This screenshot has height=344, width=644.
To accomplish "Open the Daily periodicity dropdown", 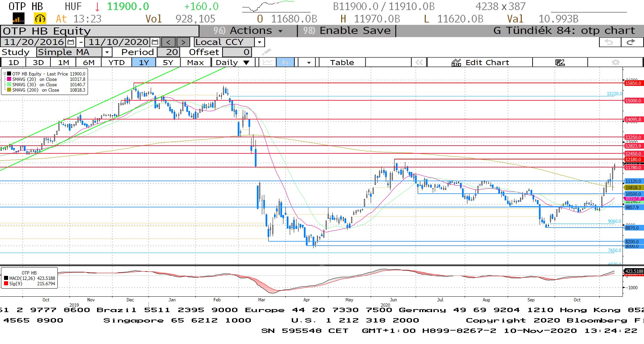I will pyautogui.click(x=233, y=62).
